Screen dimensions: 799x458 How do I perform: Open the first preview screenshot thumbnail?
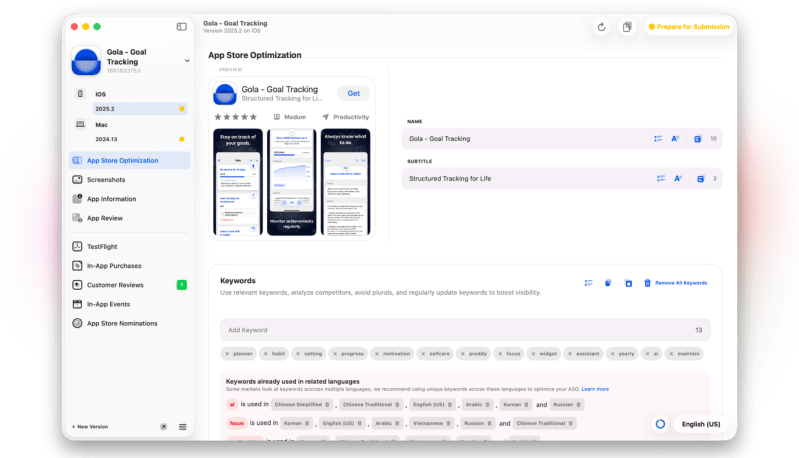tap(238, 182)
